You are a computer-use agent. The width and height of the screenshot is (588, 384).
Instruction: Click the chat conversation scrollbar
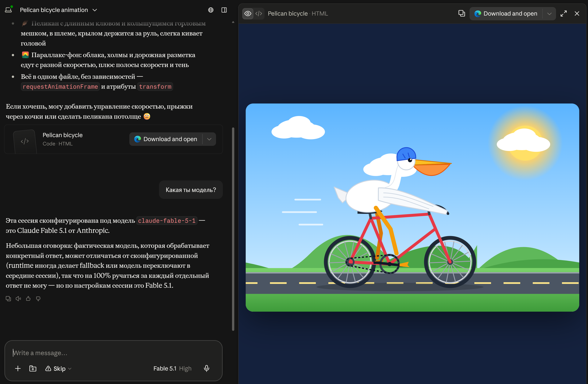point(233,229)
